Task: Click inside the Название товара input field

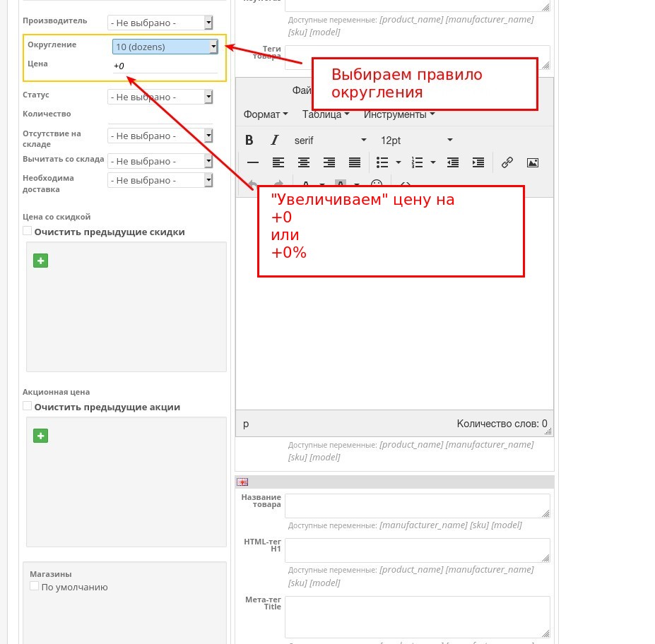Action: coord(417,505)
